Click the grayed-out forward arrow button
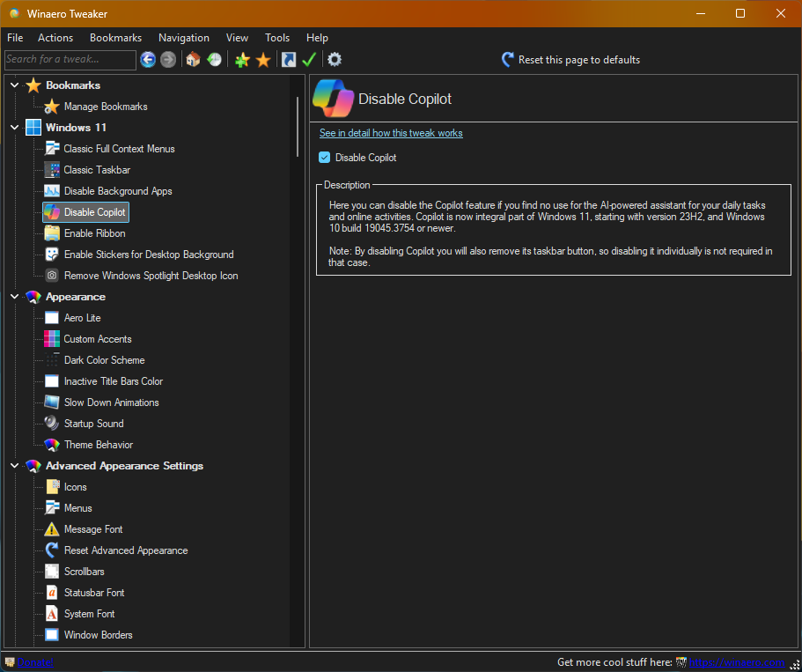 (x=168, y=60)
